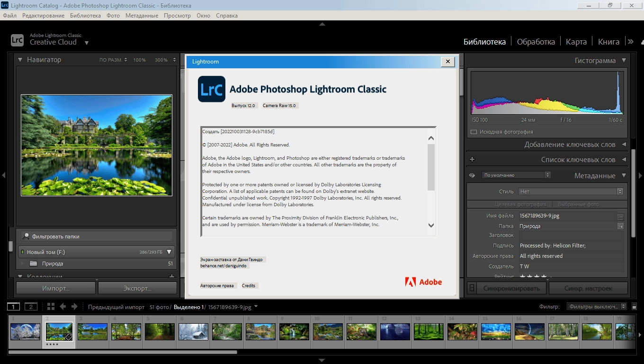644x364 pixels.
Task: Close the Lightroom about dialog
Action: pos(447,62)
